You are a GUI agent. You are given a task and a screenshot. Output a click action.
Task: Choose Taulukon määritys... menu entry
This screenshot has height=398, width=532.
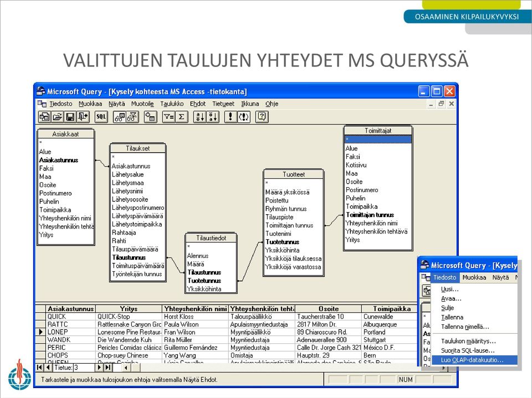469,341
